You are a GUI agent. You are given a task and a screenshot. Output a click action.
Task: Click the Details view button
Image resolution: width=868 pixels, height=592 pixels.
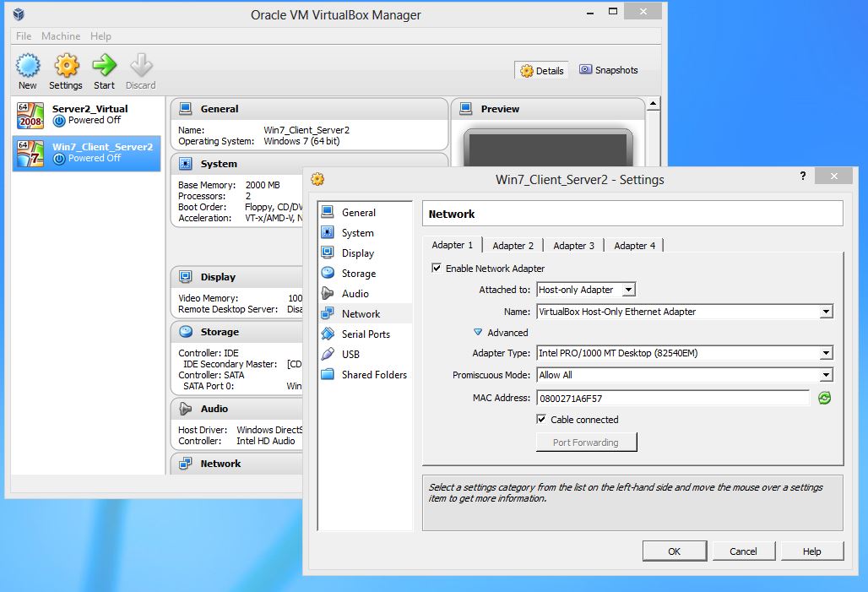coord(541,70)
